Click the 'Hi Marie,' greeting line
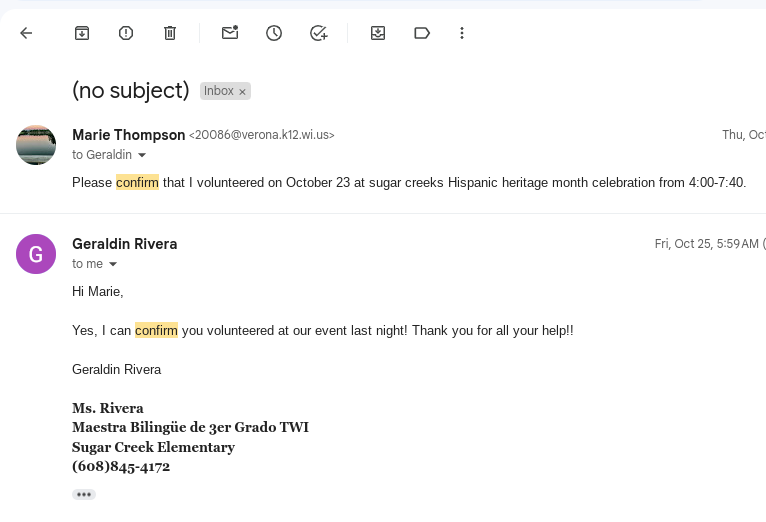The width and height of the screenshot is (766, 522). pyautogui.click(x=98, y=292)
